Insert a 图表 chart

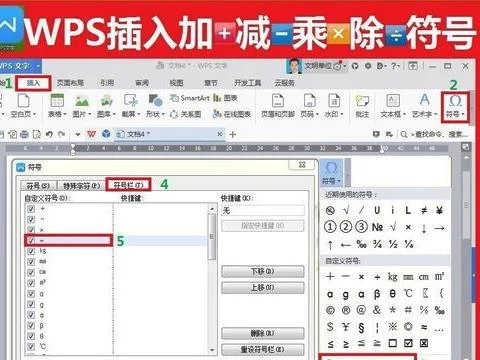(225, 98)
